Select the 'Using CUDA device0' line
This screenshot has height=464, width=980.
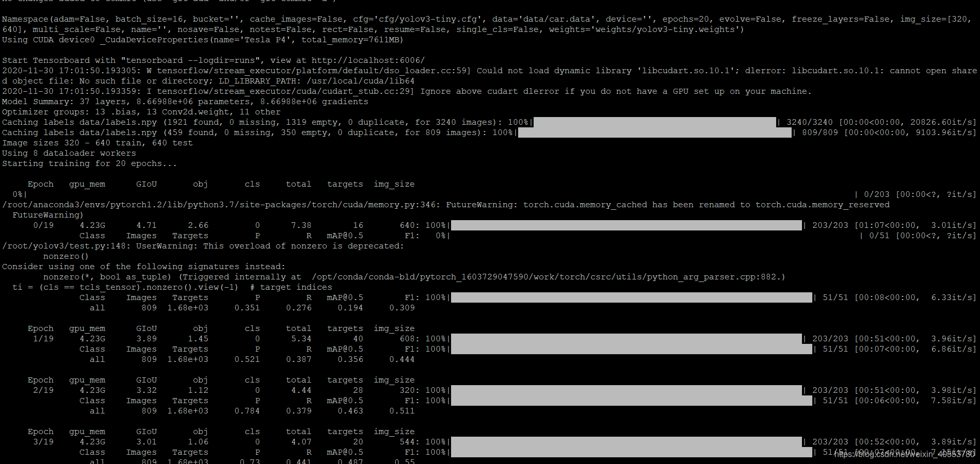pyautogui.click(x=203, y=40)
